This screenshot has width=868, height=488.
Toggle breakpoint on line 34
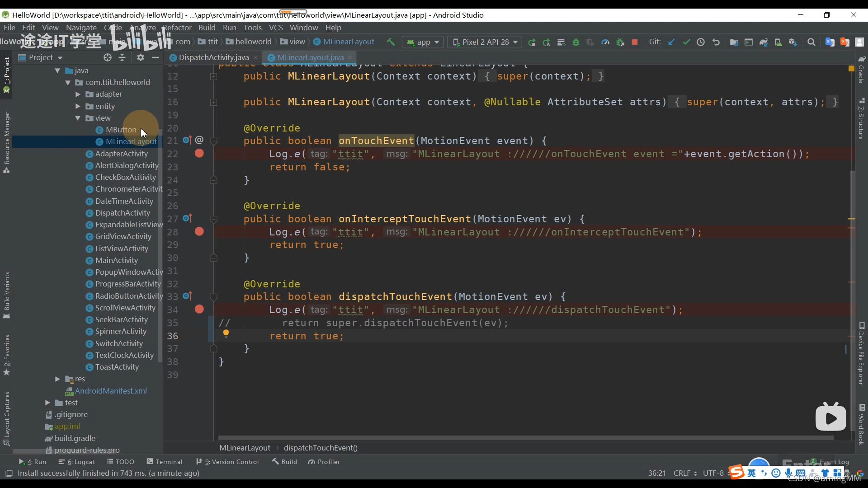199,310
